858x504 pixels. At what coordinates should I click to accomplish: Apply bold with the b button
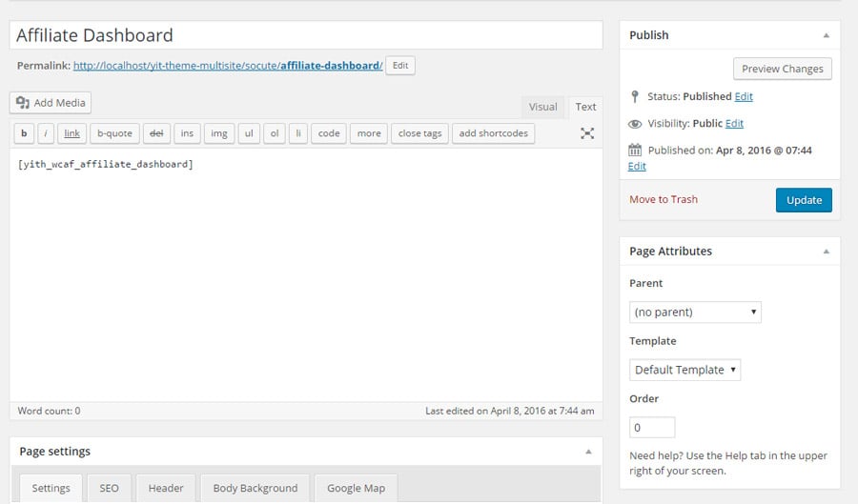click(x=24, y=133)
